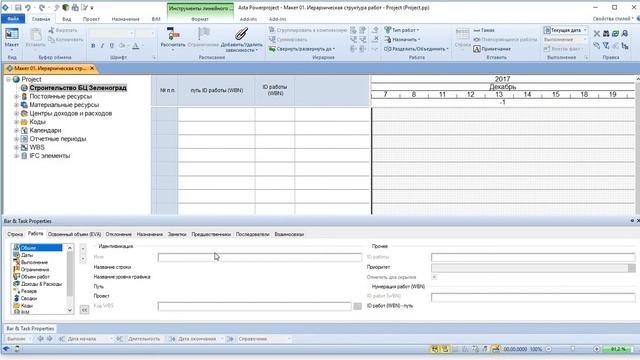Expand the Центры доходов и расходов node
This screenshot has width=640, height=360.
[x=17, y=113]
